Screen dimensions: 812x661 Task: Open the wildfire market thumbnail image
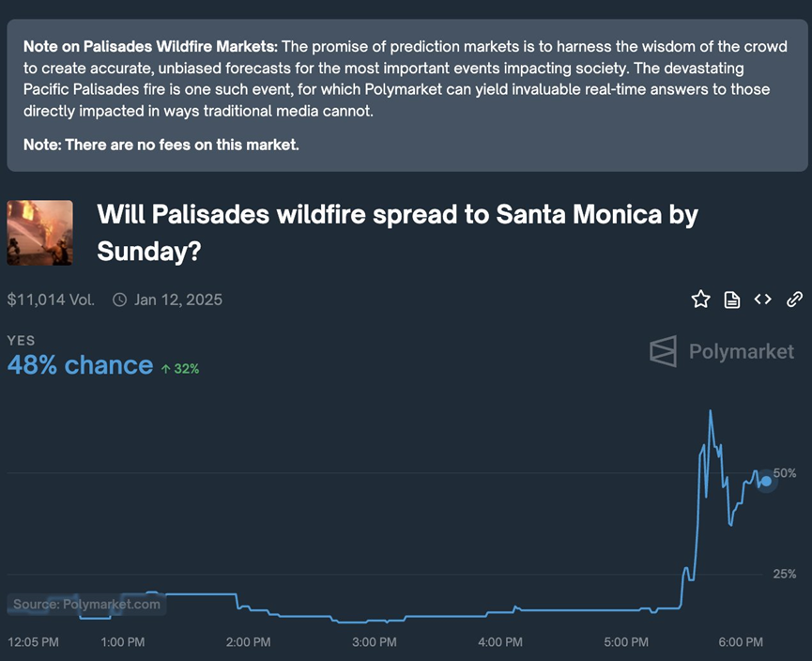point(39,233)
